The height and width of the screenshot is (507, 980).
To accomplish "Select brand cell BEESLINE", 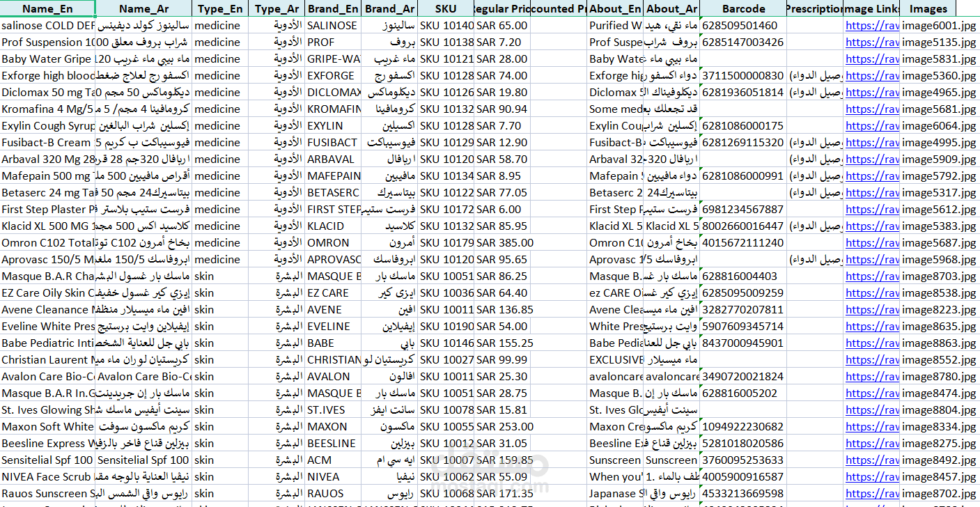I will (333, 444).
